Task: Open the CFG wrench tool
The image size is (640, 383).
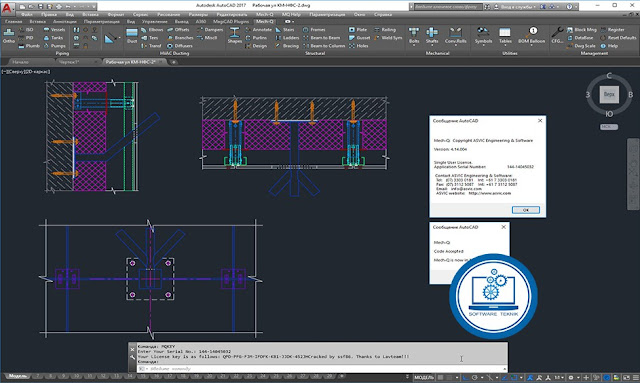Action: (557, 36)
